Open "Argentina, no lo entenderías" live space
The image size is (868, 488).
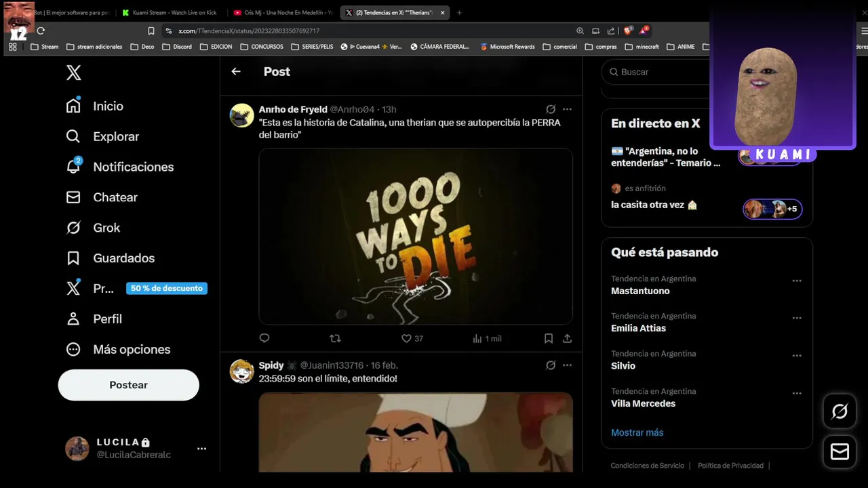coord(666,157)
